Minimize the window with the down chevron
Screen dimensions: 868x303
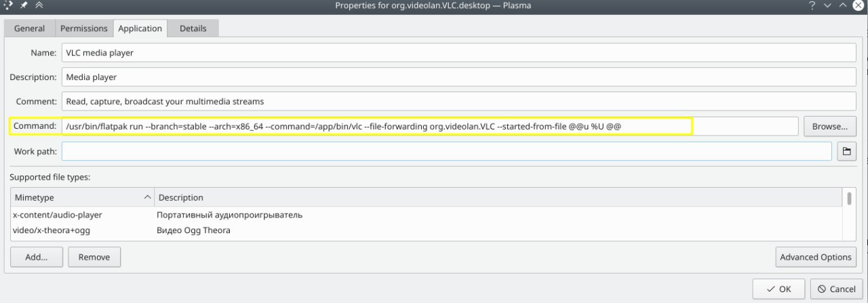pyautogui.click(x=828, y=5)
